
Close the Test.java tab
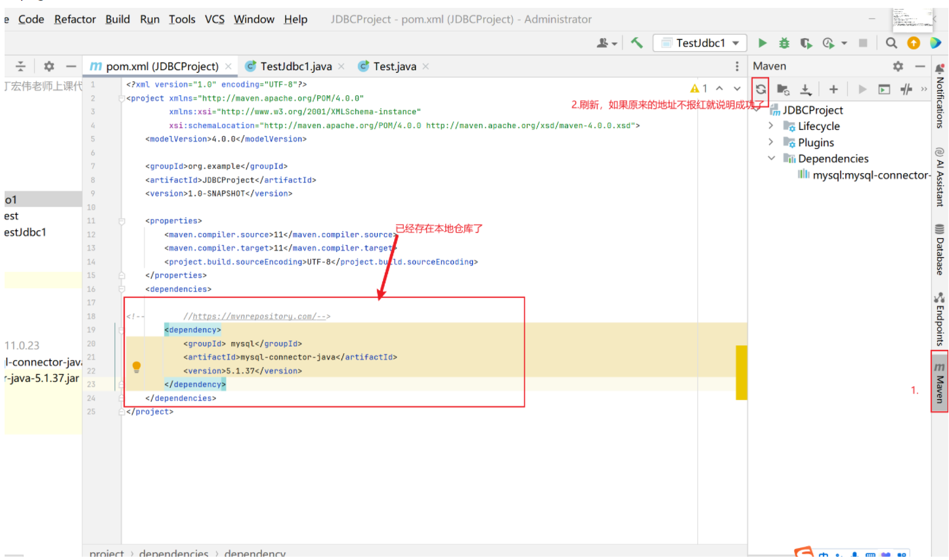(x=426, y=66)
